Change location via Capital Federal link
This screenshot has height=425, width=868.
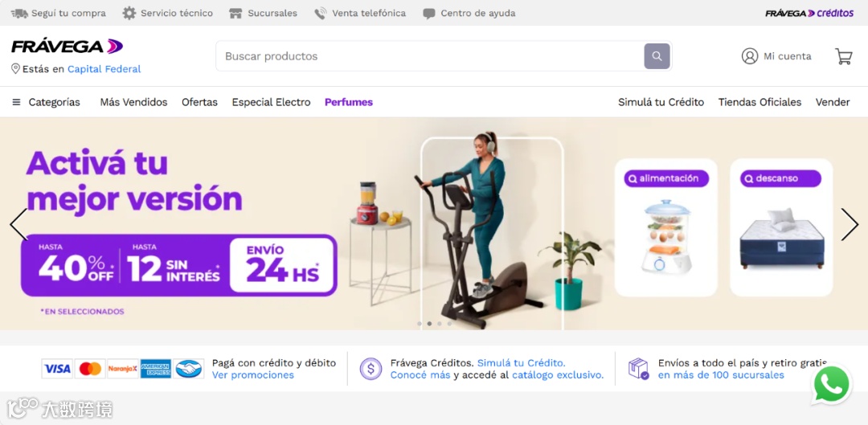coord(104,69)
